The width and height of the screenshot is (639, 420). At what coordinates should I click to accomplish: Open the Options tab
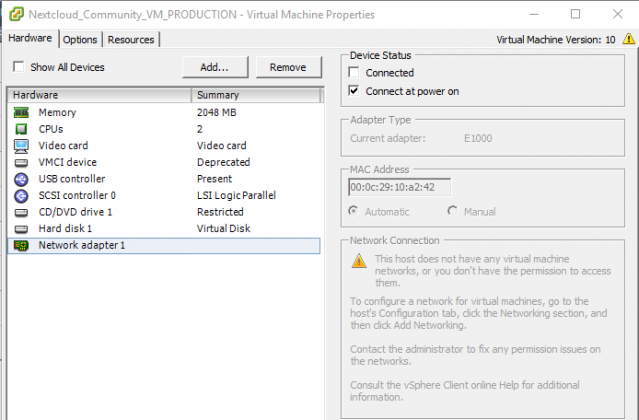(80, 40)
